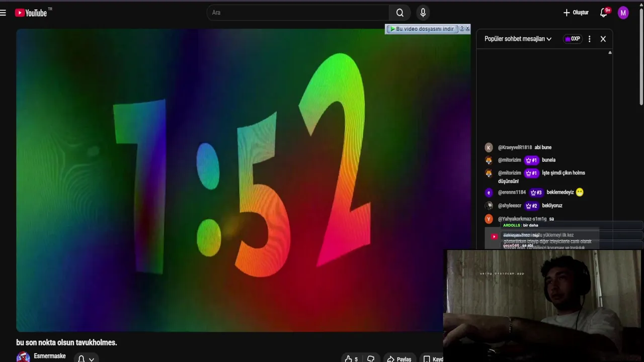Open the account avatar M menu

623,13
